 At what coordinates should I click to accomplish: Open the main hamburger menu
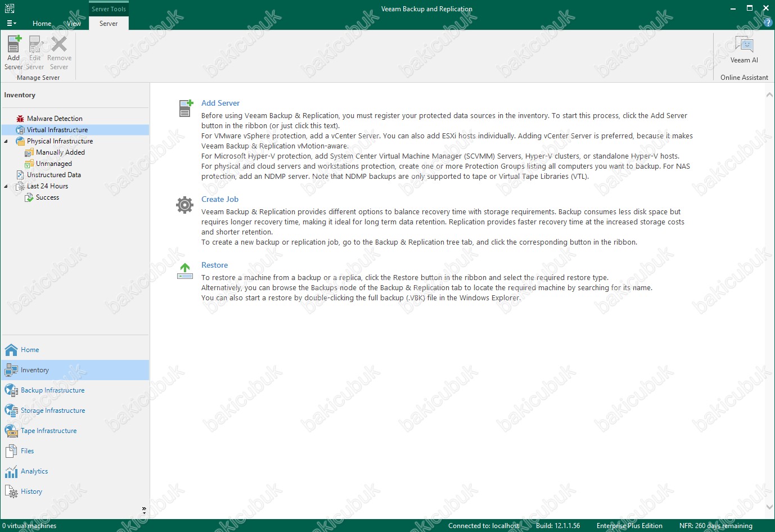point(11,23)
